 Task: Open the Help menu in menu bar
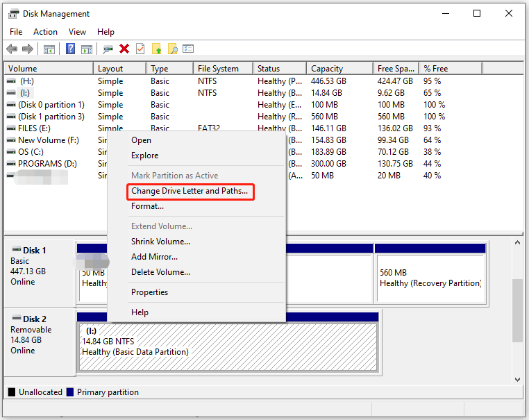coord(106,32)
